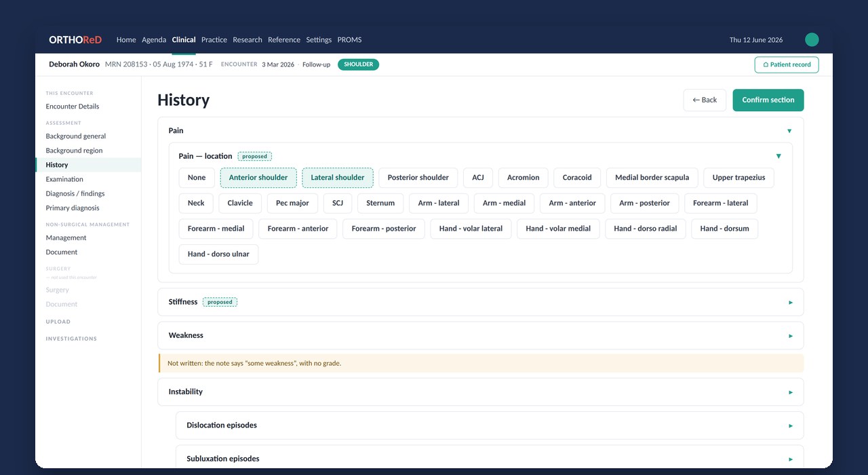Toggle the ACJ pain location

tap(478, 178)
